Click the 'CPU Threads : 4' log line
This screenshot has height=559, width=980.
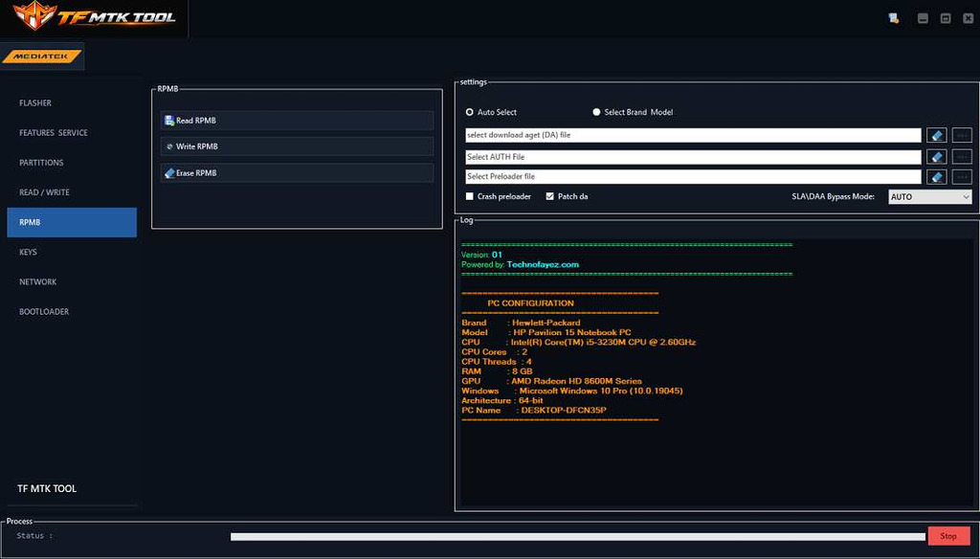(x=497, y=362)
